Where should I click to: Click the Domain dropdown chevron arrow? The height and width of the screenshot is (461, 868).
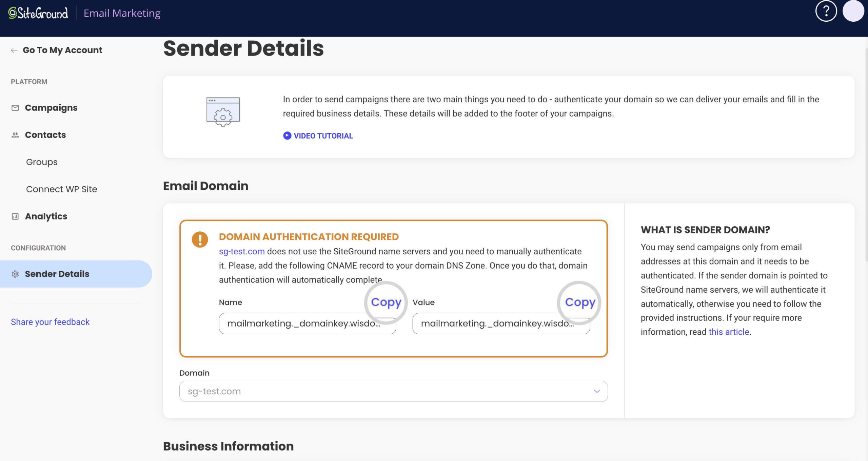click(597, 392)
